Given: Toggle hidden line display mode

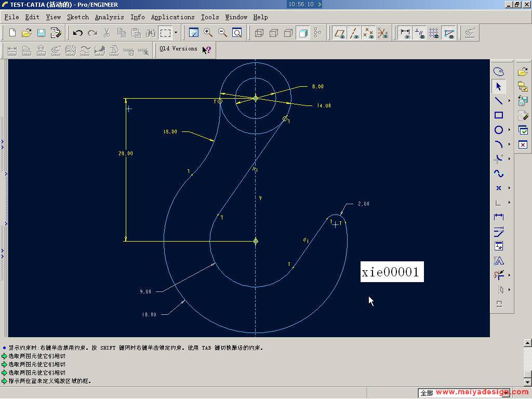Looking at the screenshot, I should click(x=274, y=33).
